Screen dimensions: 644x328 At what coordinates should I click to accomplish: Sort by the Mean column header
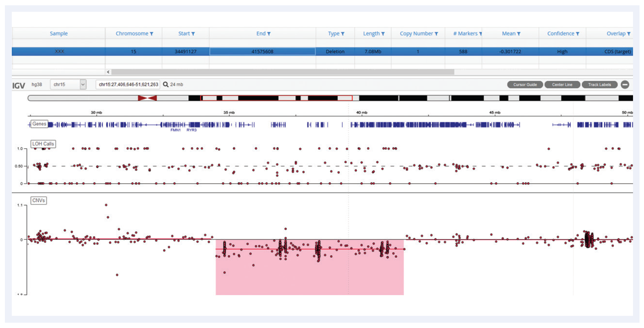pyautogui.click(x=509, y=34)
